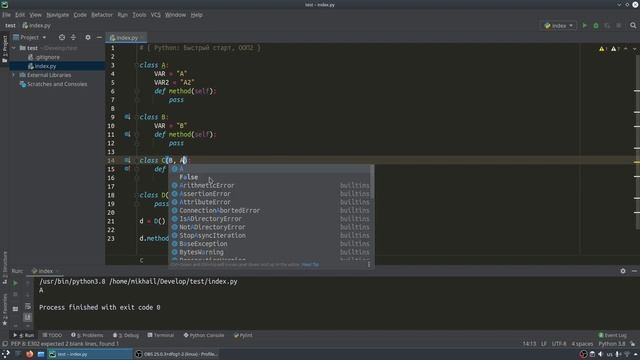This screenshot has width=640, height=360.
Task: Pick ConnectionAbortedError suggestion
Action: click(271, 211)
